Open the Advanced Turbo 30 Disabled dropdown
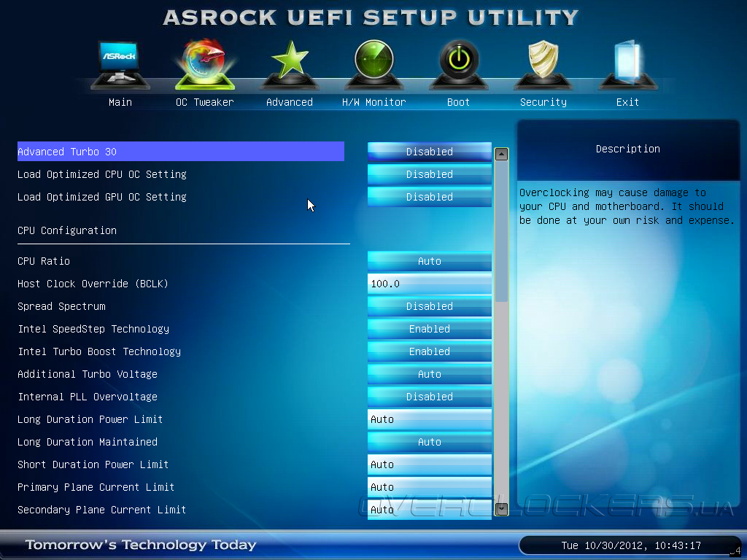Screen dimensions: 747x560 click(429, 152)
